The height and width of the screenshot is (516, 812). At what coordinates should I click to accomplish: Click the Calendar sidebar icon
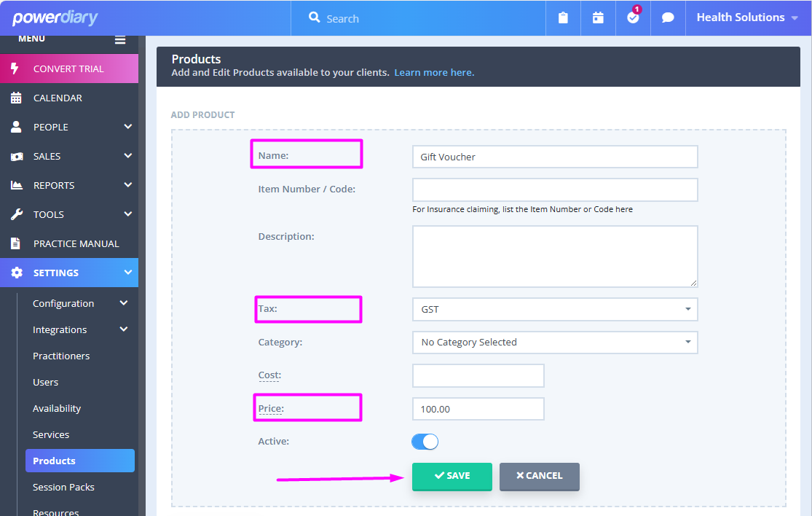coord(16,98)
